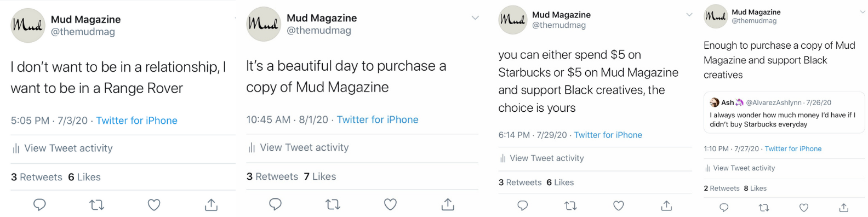Retweet the Starbucks or Mud Magazine tweet
Viewport: 868px width, 217px height.
point(570,205)
